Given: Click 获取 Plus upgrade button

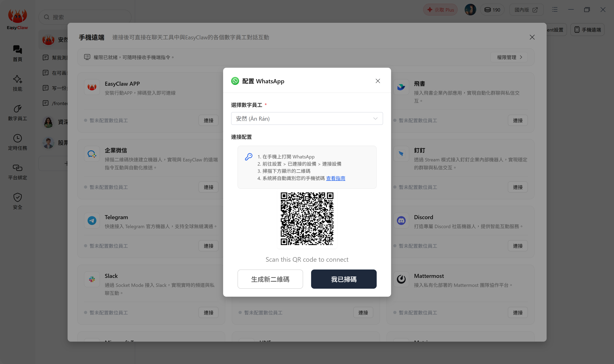Looking at the screenshot, I should tap(440, 10).
